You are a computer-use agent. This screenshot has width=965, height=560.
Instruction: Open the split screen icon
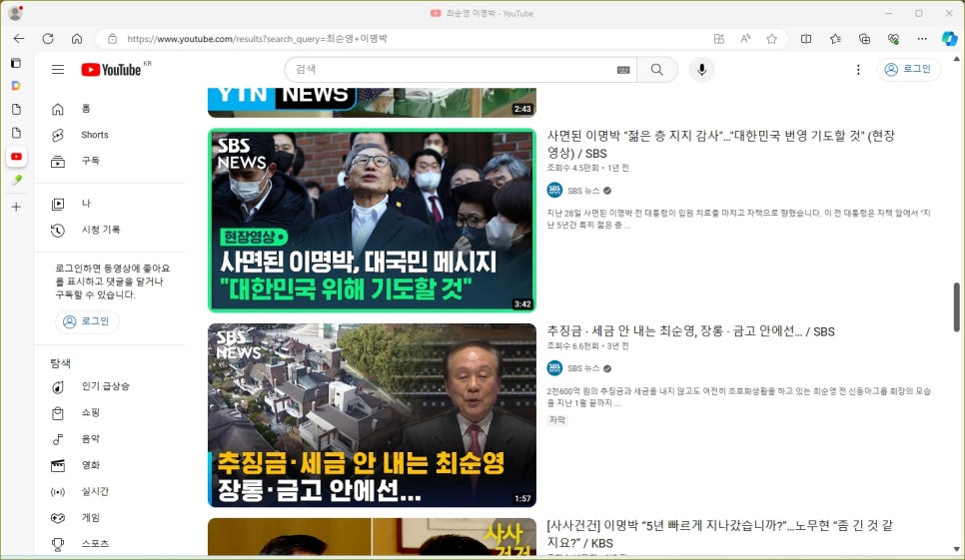point(806,39)
